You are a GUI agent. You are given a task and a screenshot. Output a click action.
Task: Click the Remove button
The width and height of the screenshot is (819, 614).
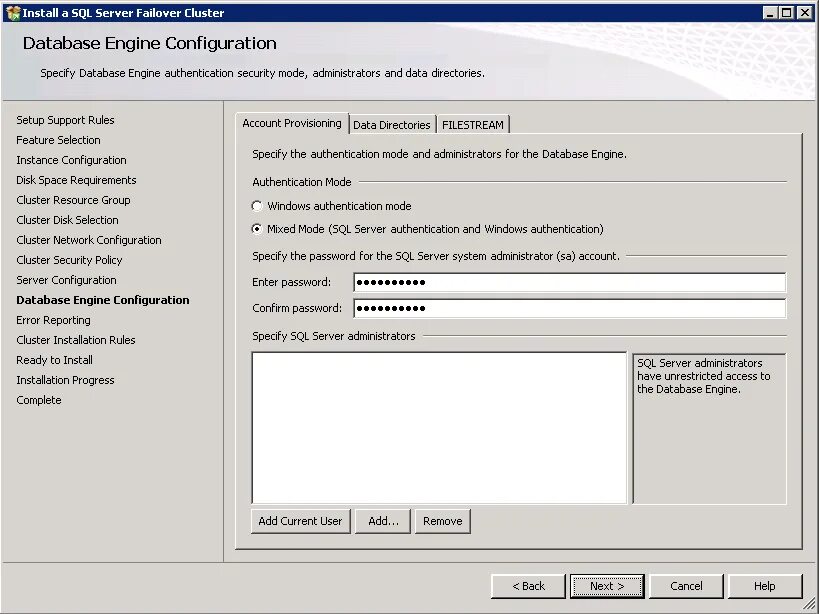442,520
